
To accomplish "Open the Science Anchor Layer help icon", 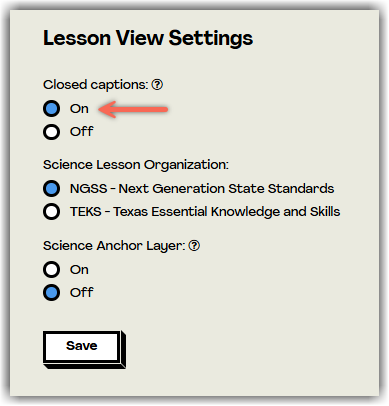I will click(194, 246).
